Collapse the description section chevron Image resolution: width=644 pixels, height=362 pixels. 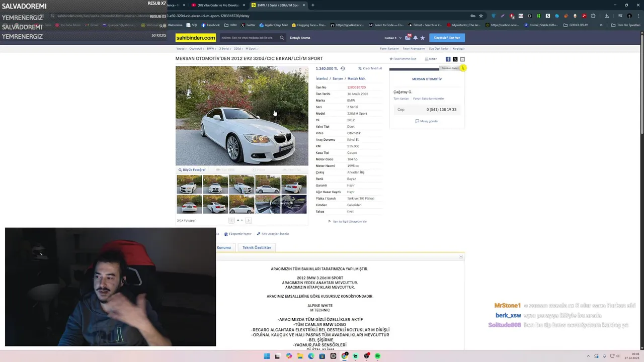click(x=460, y=257)
